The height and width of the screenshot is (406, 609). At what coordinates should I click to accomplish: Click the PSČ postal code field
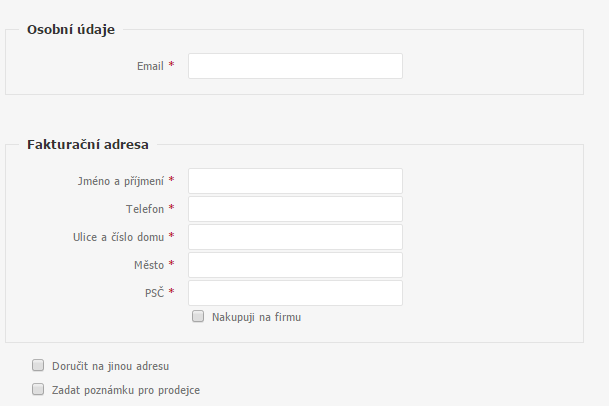(295, 293)
